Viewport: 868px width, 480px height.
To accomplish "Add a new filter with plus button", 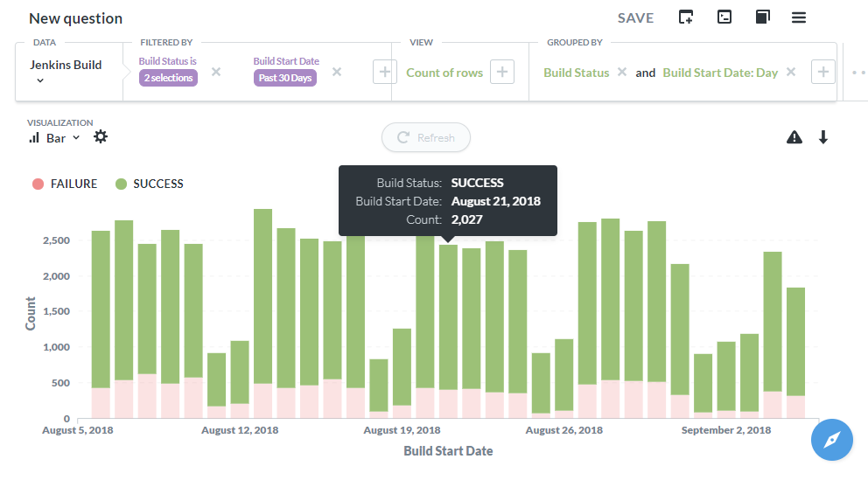I will [x=385, y=72].
